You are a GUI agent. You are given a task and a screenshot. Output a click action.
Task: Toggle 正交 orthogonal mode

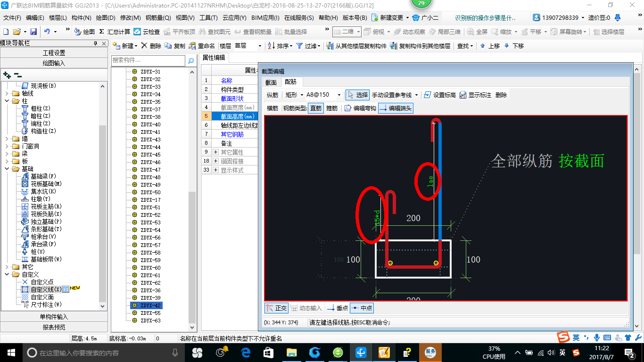click(x=276, y=308)
